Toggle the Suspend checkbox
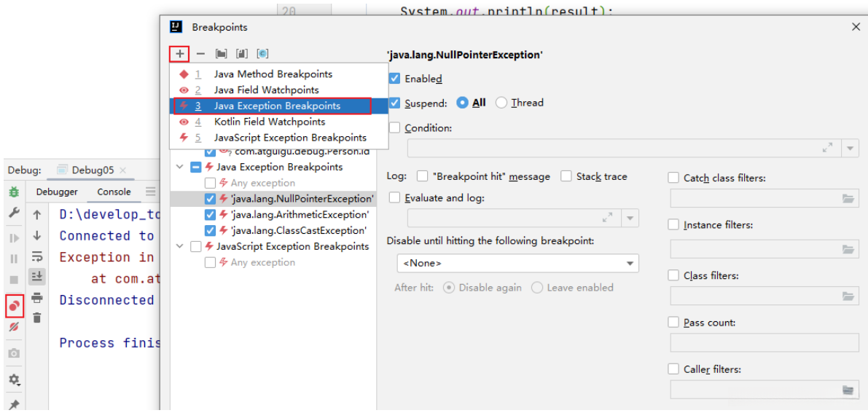868x413 pixels. [x=394, y=103]
